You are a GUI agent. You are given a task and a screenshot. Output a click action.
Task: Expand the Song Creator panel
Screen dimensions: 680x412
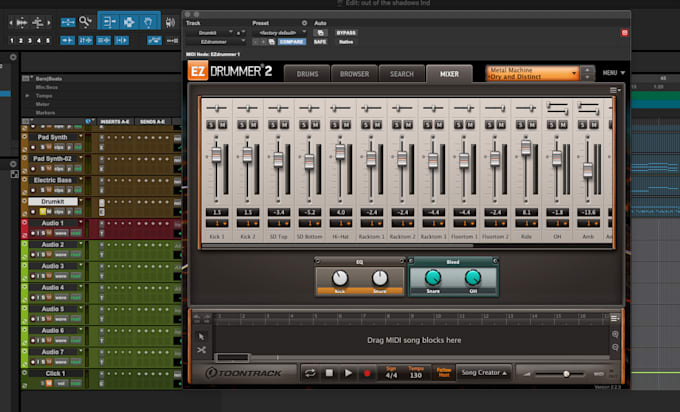(484, 373)
